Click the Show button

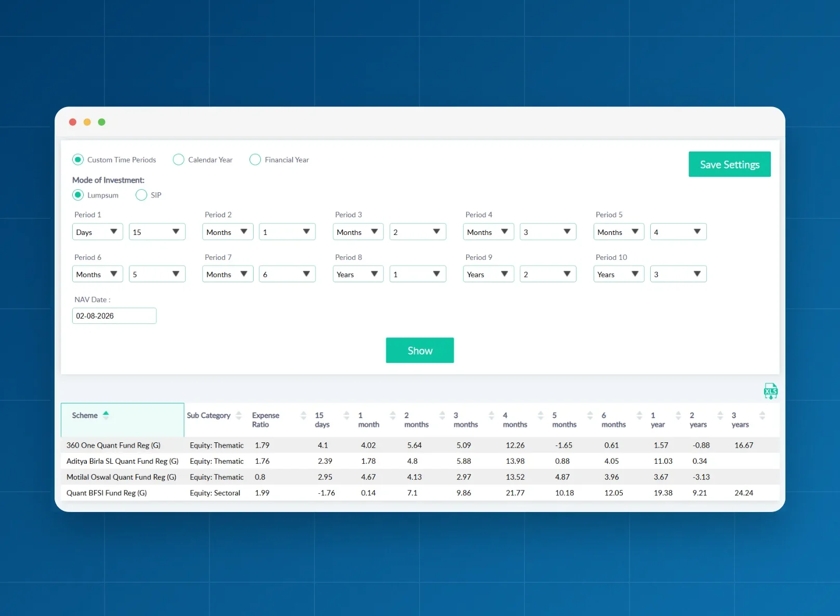[420, 350]
